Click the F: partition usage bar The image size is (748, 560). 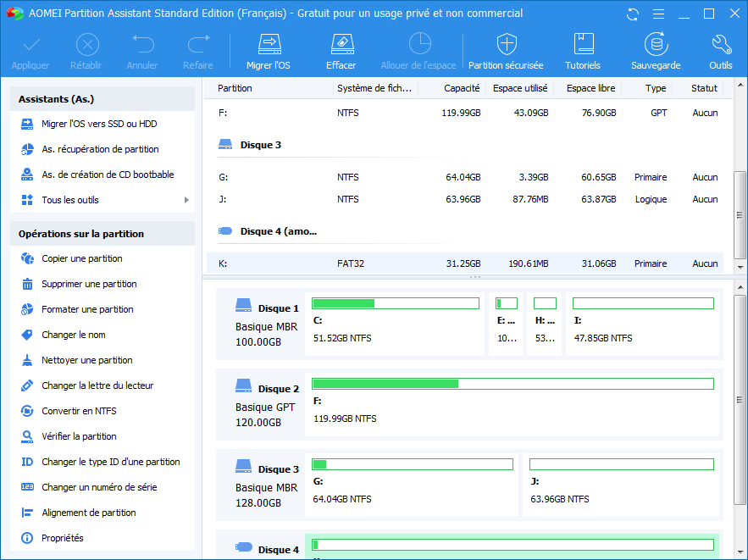pos(513,384)
